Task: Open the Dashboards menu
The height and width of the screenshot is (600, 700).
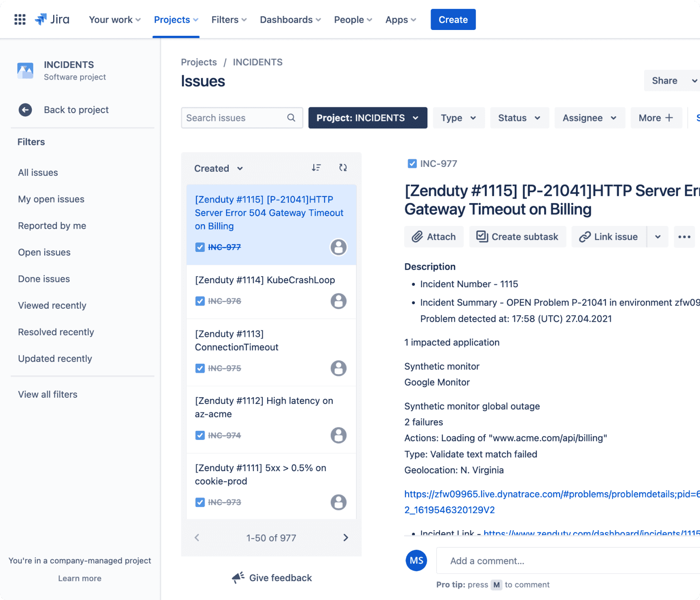Action: [x=290, y=20]
